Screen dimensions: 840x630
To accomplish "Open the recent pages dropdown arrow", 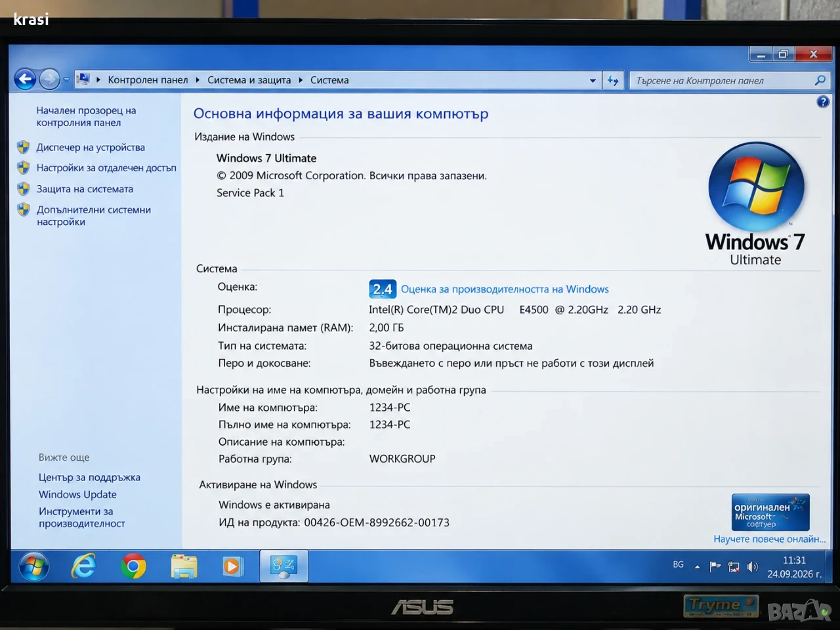I will coord(66,80).
